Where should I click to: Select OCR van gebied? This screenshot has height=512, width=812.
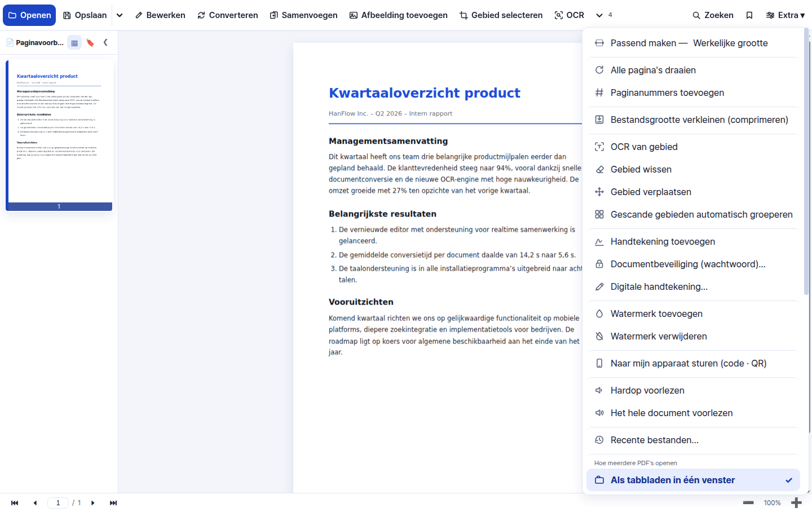(x=693, y=147)
